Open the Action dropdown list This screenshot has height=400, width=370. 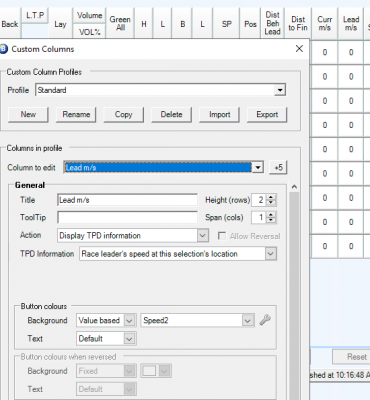click(203, 236)
